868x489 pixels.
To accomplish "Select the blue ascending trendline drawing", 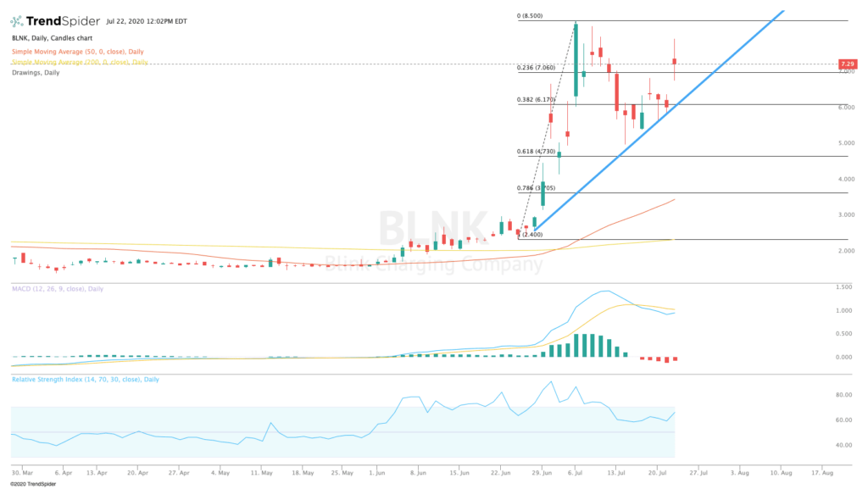I will 659,119.
